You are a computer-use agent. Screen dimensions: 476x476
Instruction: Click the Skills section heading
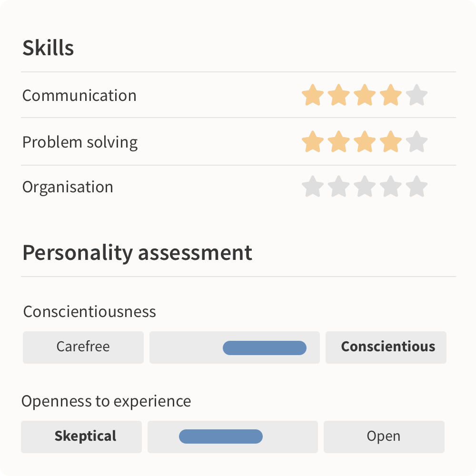[x=48, y=48]
